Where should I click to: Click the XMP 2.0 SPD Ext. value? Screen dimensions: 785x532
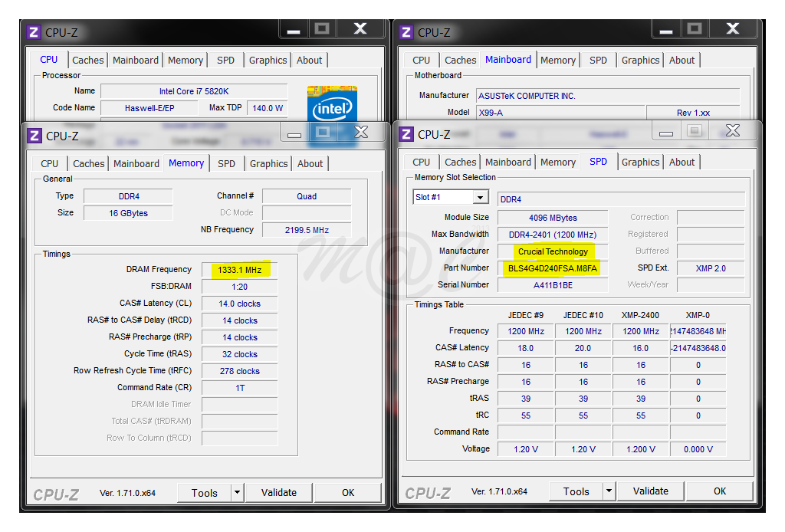711,268
